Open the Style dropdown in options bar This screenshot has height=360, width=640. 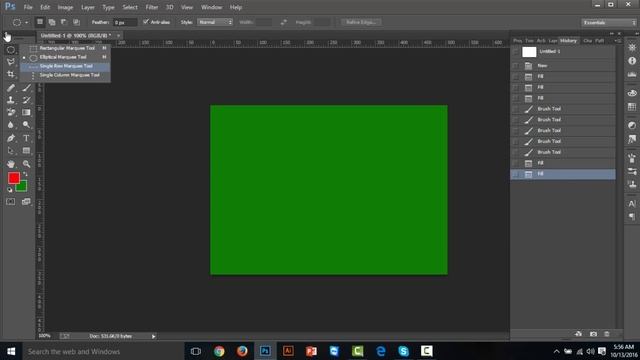click(x=215, y=22)
